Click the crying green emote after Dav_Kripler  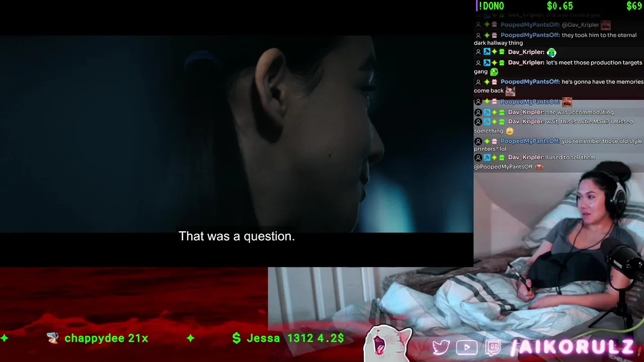551,52
